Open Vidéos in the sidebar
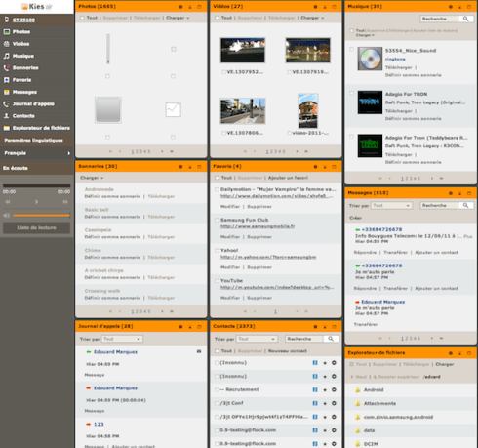Screen dimensions: 478x448 pyautogui.click(x=20, y=44)
